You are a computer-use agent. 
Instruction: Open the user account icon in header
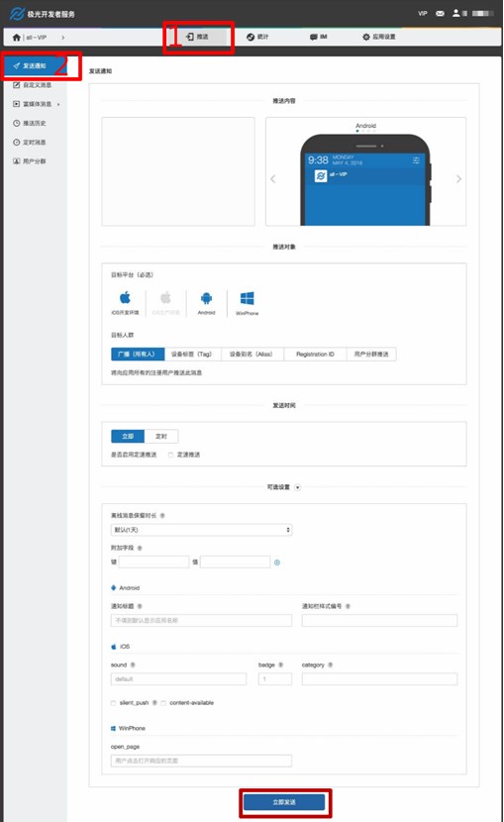(x=455, y=13)
